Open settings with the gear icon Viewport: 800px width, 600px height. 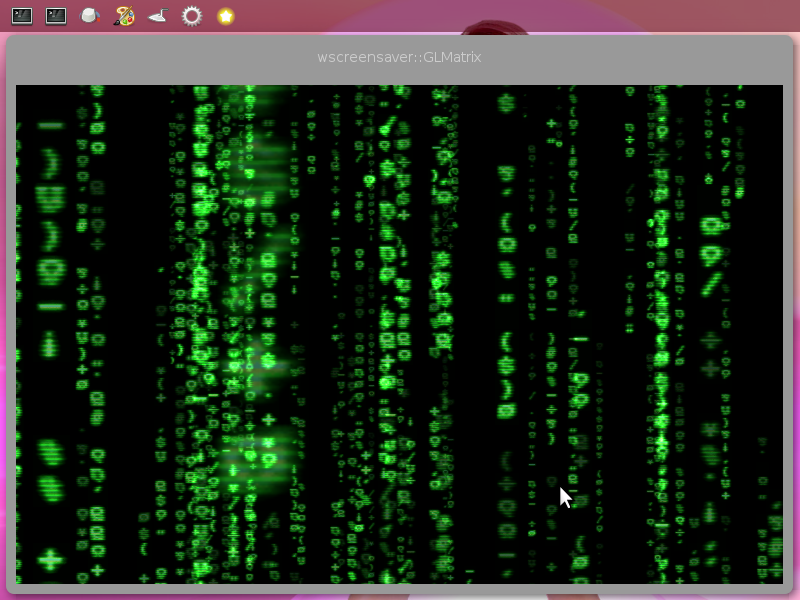click(189, 15)
